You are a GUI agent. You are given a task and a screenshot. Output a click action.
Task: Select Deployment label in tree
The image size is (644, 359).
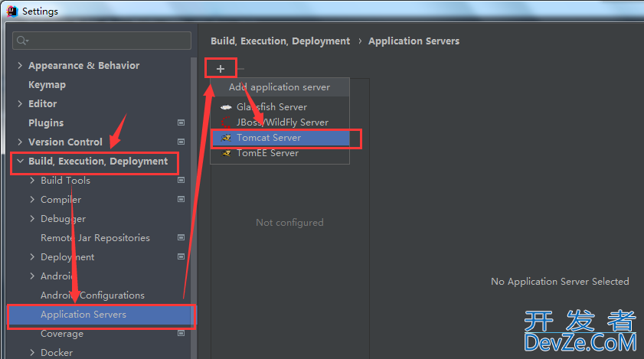tap(67, 257)
